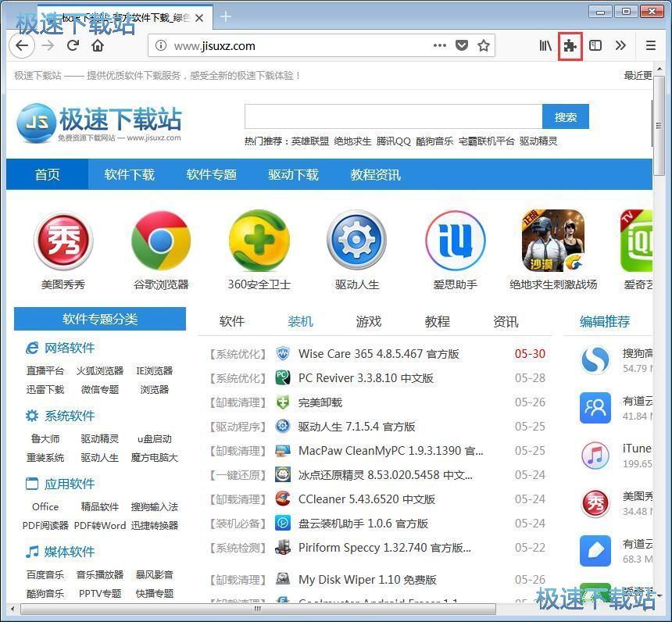Click the 搜狗 browser icon in 编辑推荐

coord(595,359)
